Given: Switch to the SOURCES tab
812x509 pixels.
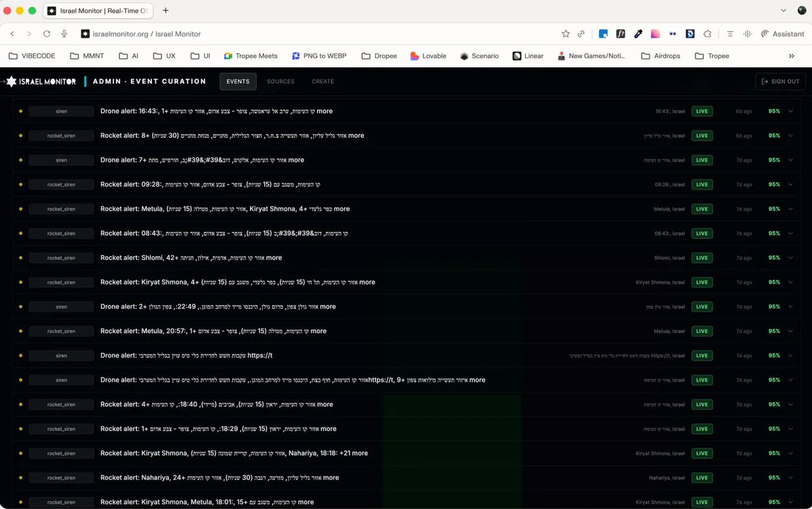Looking at the screenshot, I should point(280,82).
